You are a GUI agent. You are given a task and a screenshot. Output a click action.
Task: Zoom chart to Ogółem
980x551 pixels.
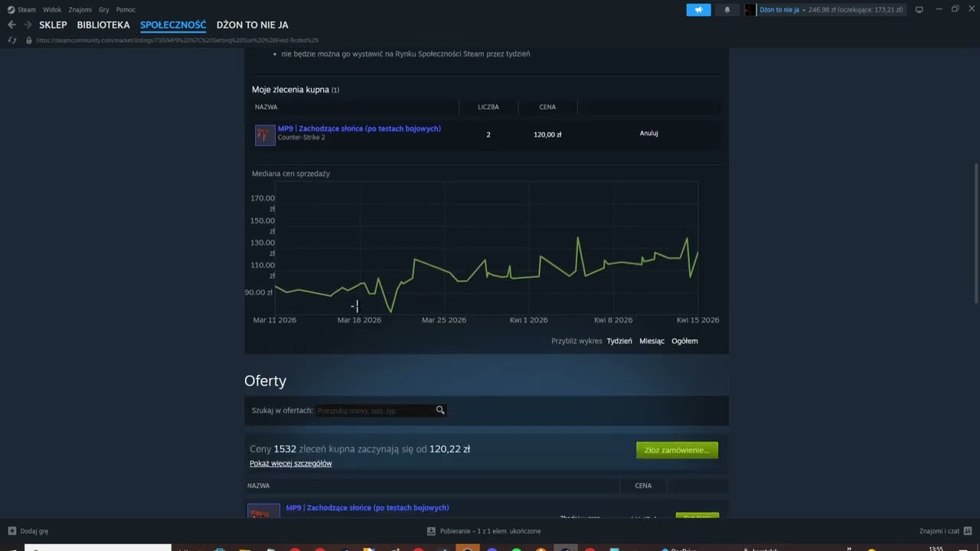pos(684,341)
